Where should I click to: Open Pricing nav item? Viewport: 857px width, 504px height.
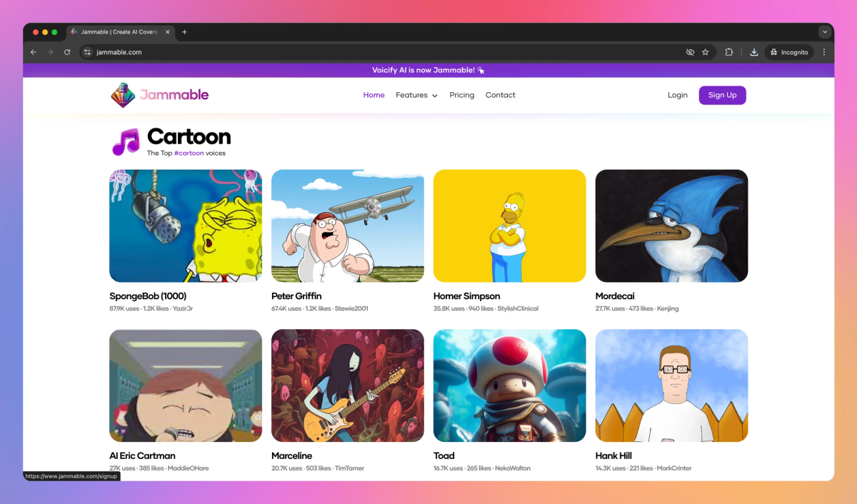[x=462, y=95]
